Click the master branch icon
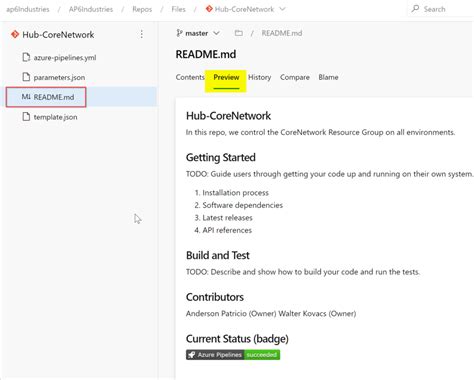The height and width of the screenshot is (380, 474). [x=179, y=33]
